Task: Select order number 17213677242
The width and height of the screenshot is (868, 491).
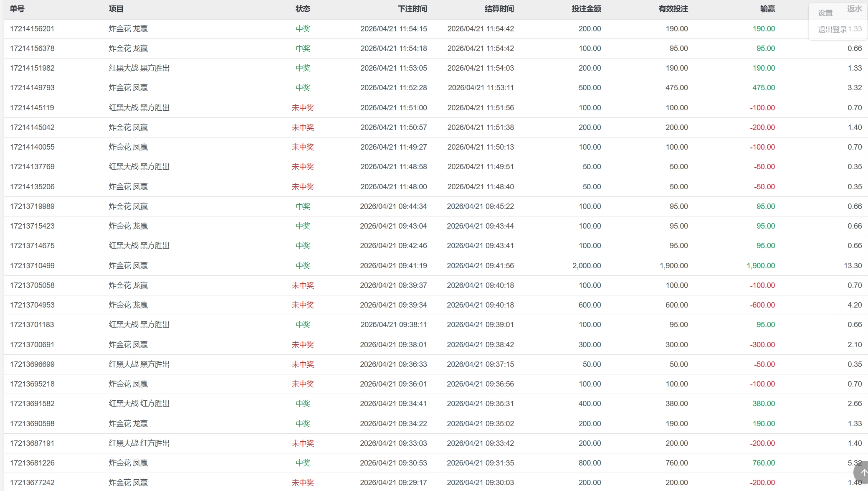Action: click(32, 483)
